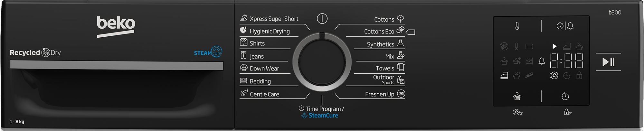Screen dimensions: 644x131
Task: Choose the Jeans program icon
Action: coord(244,55)
